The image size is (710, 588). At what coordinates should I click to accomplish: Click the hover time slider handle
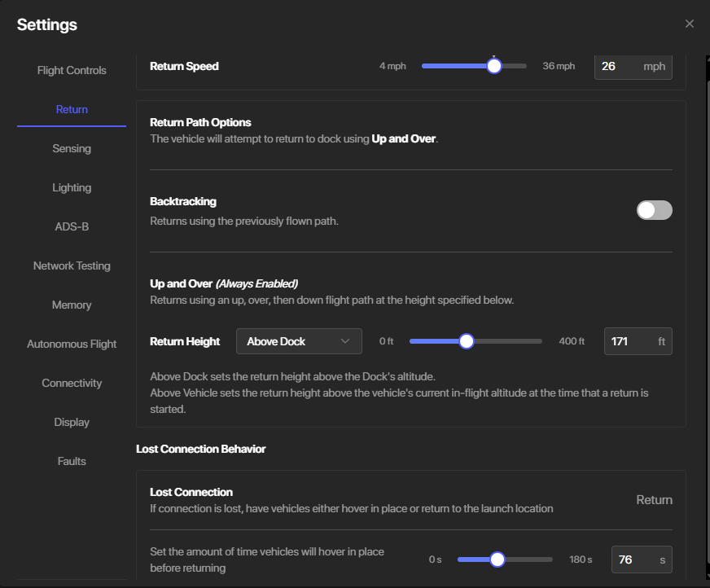tap(497, 559)
